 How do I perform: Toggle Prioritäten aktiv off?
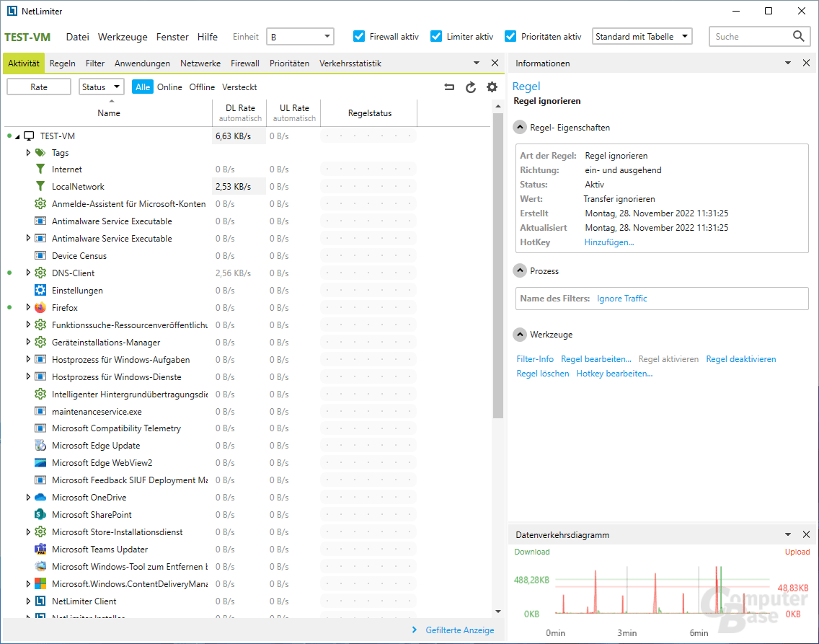click(512, 36)
